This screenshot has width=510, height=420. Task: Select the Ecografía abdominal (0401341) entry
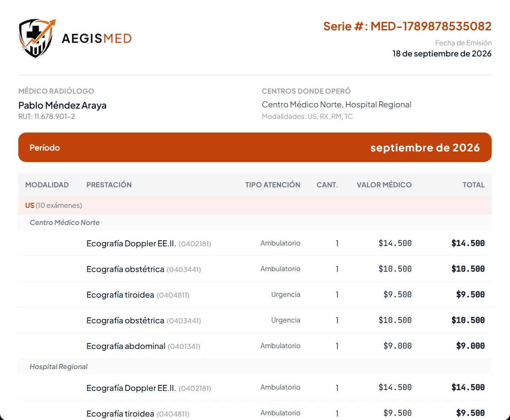pos(143,346)
